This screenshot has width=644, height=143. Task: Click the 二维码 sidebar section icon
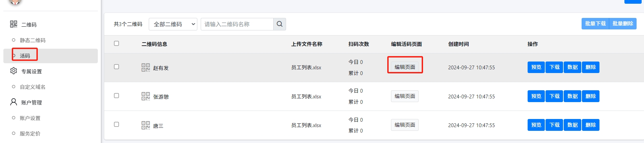[13, 24]
